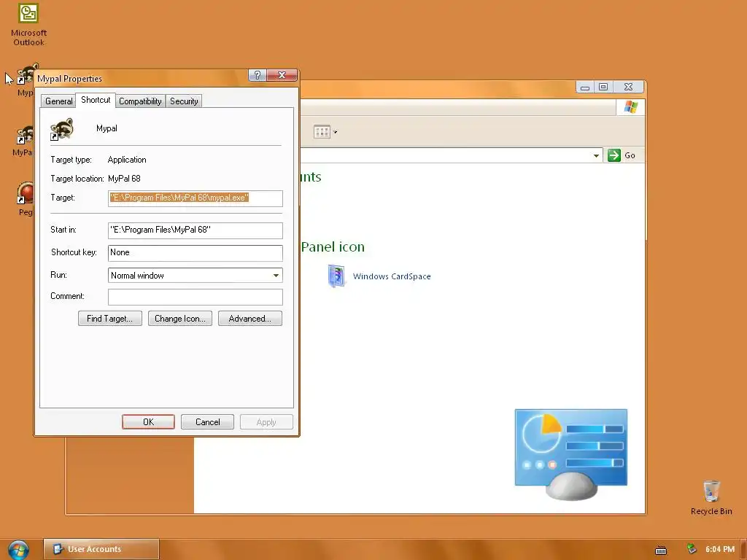Viewport: 747px width, 560px height.
Task: Switch to the General tab
Action: (x=58, y=101)
